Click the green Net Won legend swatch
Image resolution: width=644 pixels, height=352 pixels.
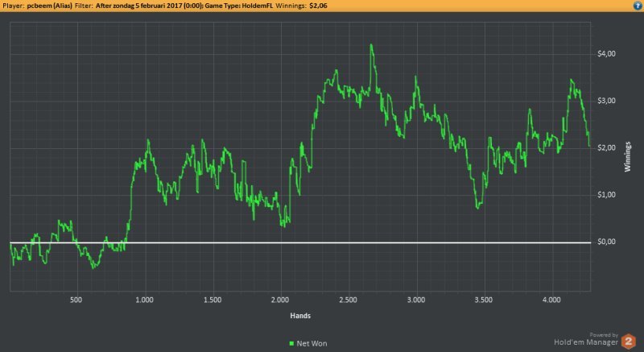(291, 343)
